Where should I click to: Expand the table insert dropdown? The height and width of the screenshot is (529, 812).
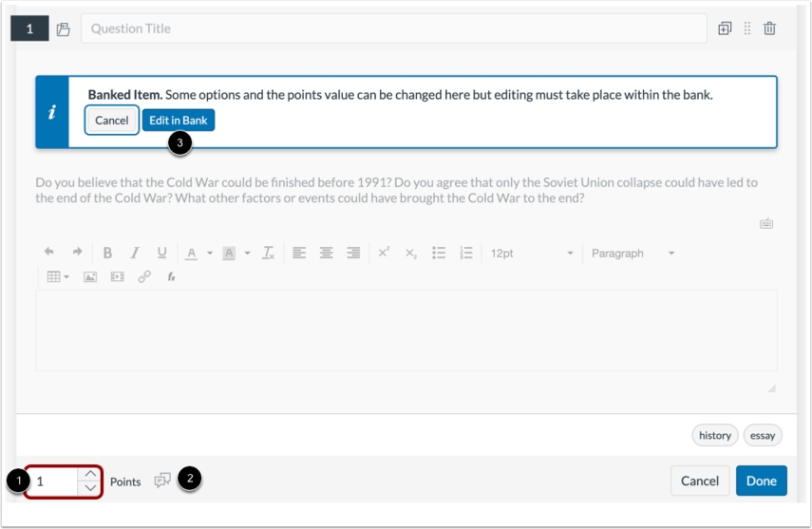click(58, 277)
